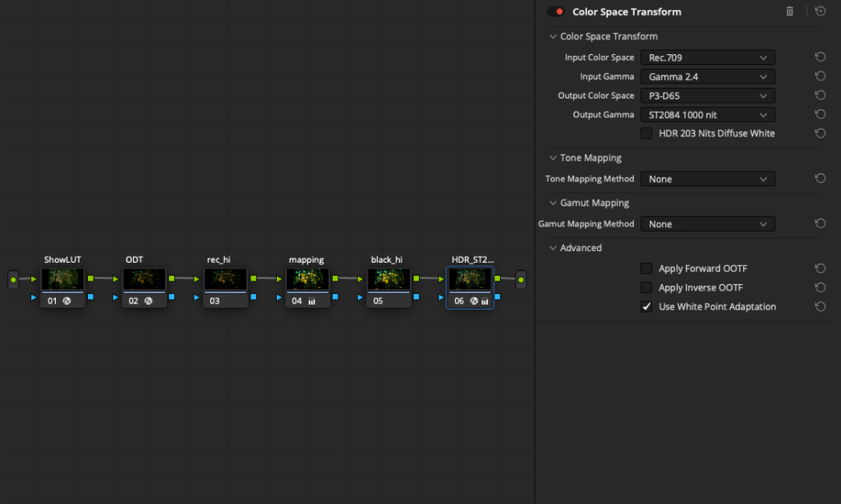The width and height of the screenshot is (841, 504).
Task: Enable the Apply Forward OOTF checkbox
Action: [646, 268]
